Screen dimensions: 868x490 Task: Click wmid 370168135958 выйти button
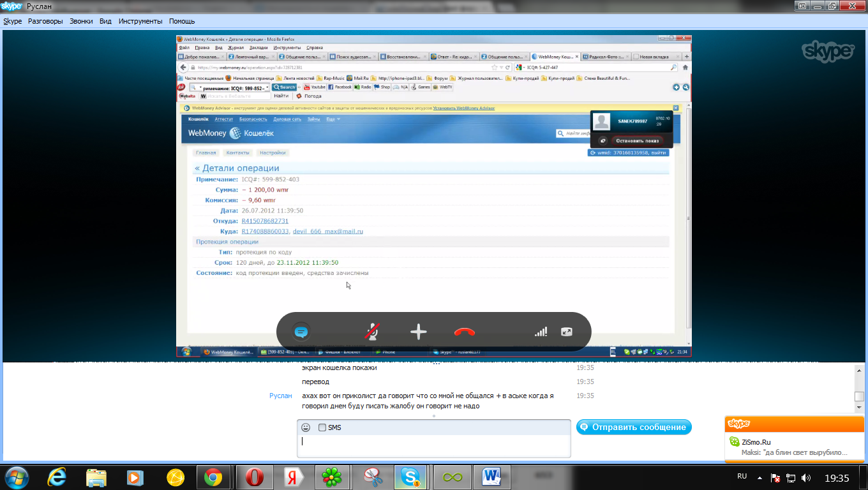click(x=629, y=152)
